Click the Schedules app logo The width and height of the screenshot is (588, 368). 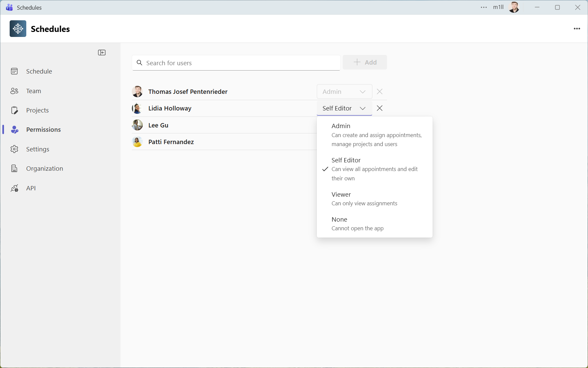point(18,29)
